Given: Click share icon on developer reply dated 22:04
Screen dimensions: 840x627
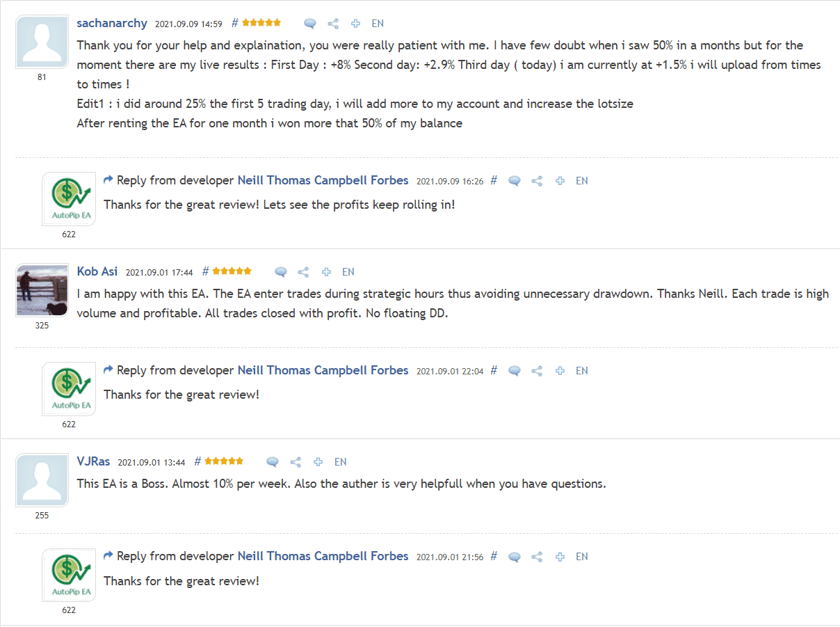Looking at the screenshot, I should [x=537, y=371].
